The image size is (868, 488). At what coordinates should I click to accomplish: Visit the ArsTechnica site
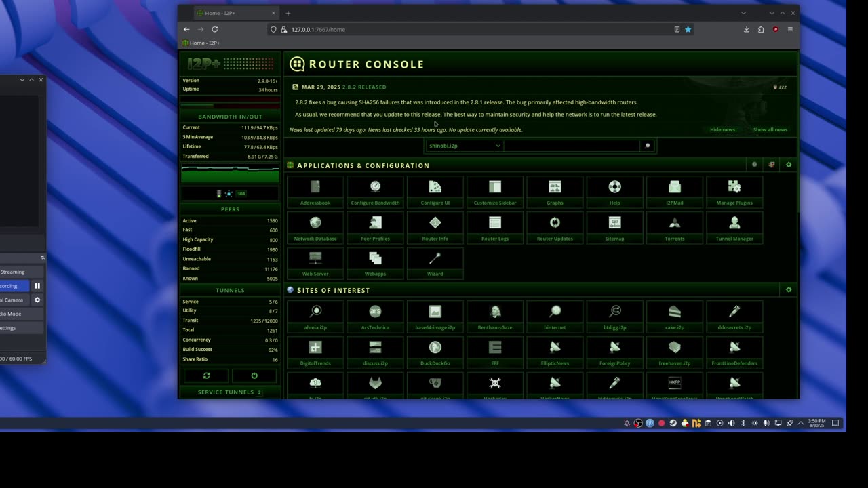375,317
